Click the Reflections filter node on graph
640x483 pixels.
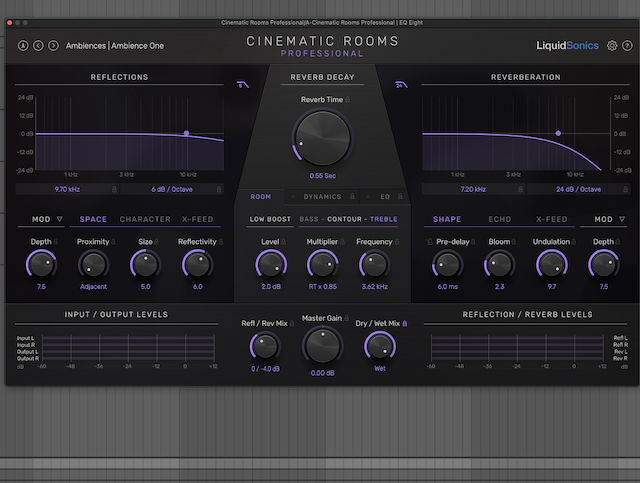coord(187,133)
